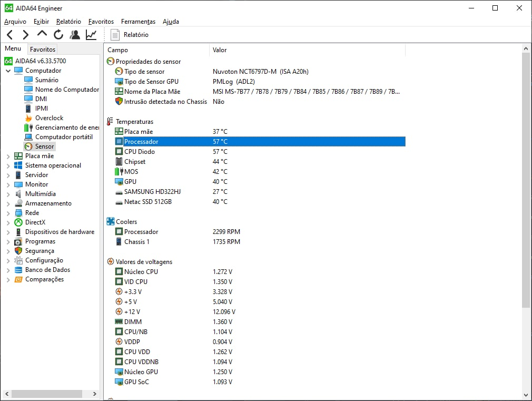Click the Sistema operacional Windows logo icon

(x=18, y=165)
